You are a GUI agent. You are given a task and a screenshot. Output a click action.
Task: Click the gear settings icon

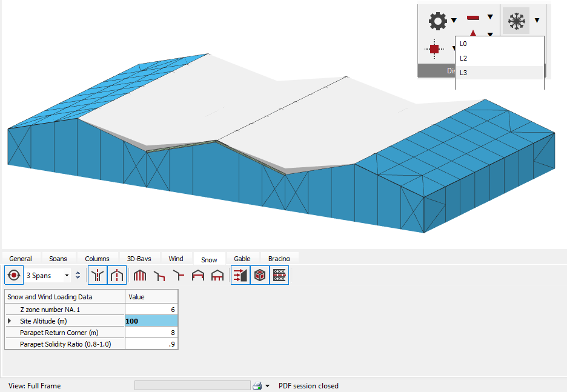437,21
